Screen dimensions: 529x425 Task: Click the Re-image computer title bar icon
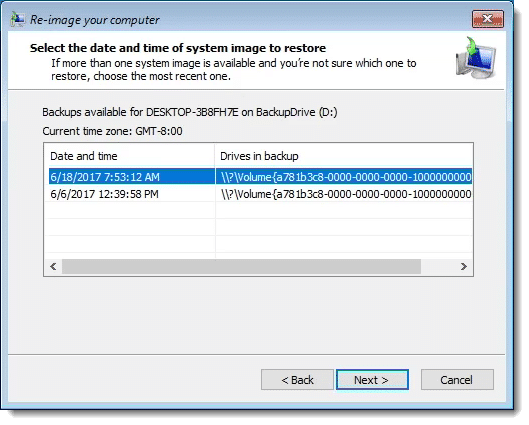[17, 20]
